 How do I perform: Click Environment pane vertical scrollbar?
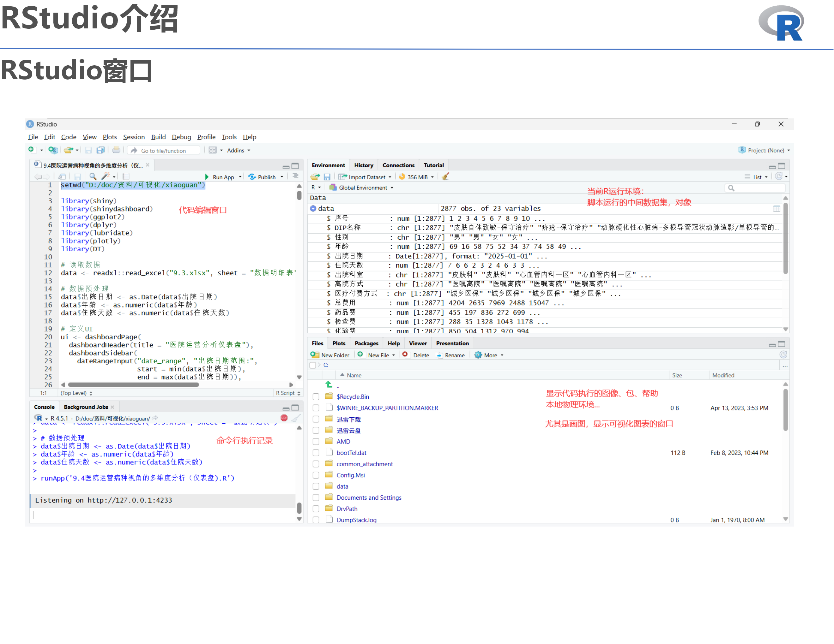[x=785, y=238]
